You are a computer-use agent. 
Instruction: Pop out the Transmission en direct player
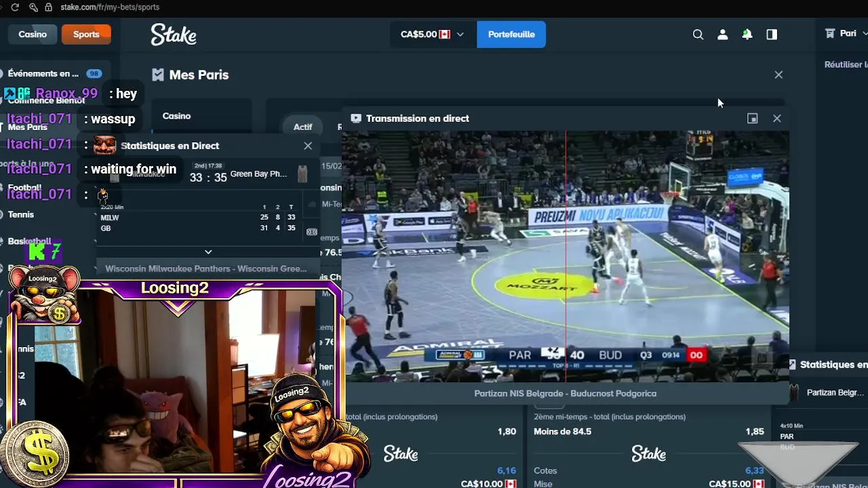[752, 119]
